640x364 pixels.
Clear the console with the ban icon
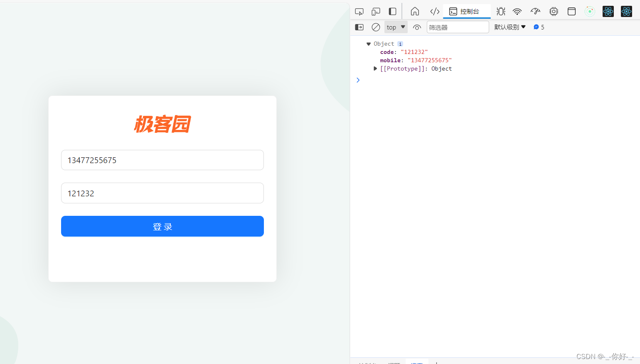(376, 27)
